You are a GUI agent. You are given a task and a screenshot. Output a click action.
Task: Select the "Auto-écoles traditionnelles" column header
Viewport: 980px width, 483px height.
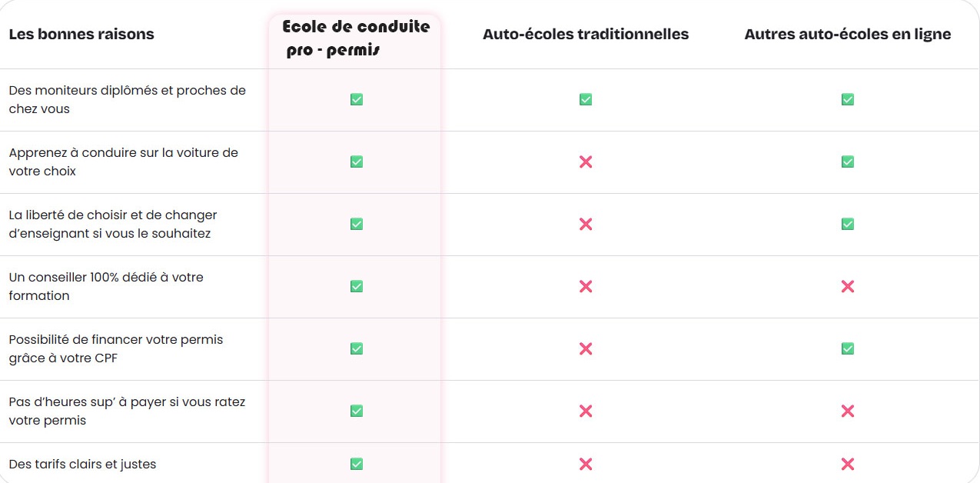coord(586,35)
